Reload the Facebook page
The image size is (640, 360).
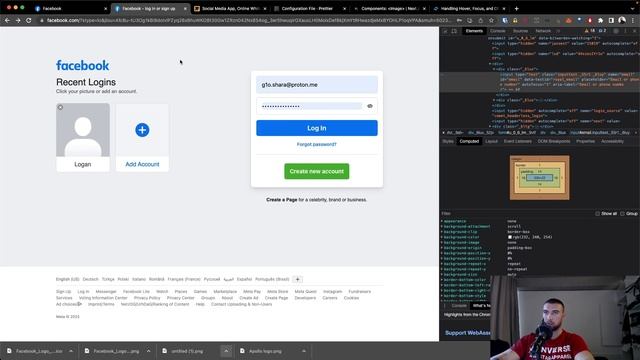point(29,20)
